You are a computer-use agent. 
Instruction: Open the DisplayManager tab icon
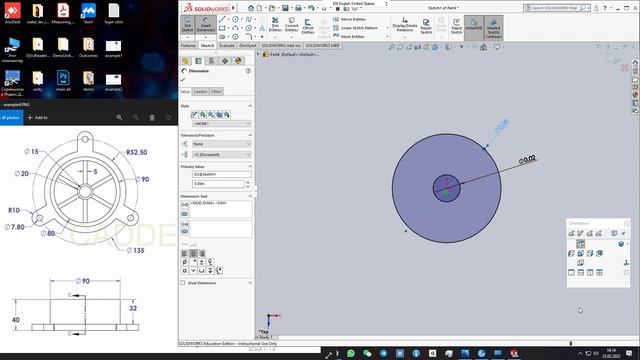(238, 61)
